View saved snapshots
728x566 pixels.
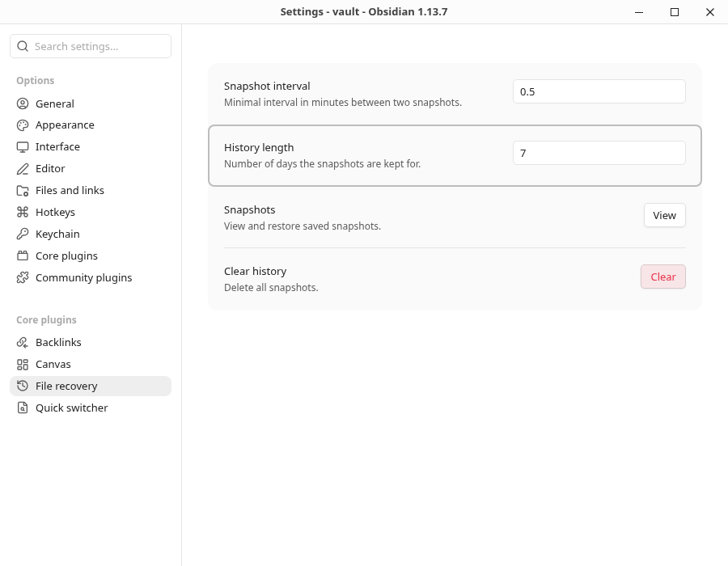pos(664,215)
